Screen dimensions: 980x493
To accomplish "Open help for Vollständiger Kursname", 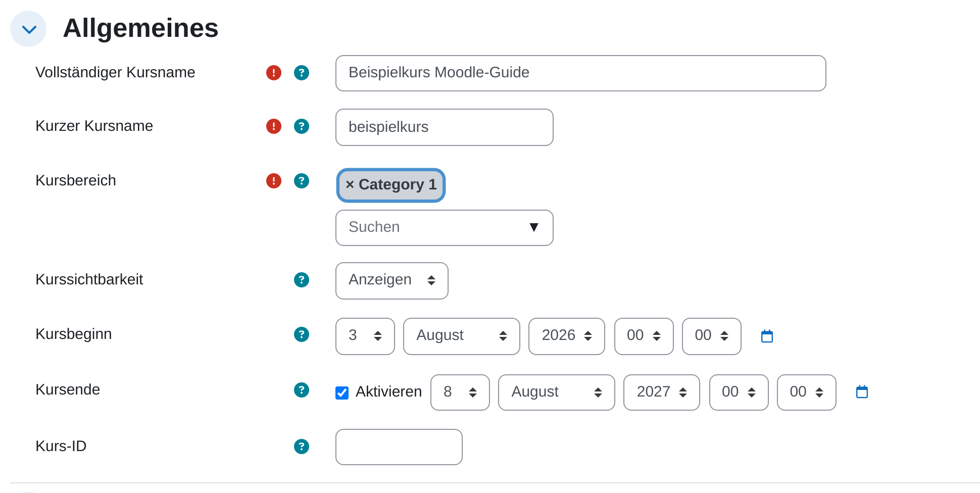I will click(302, 73).
